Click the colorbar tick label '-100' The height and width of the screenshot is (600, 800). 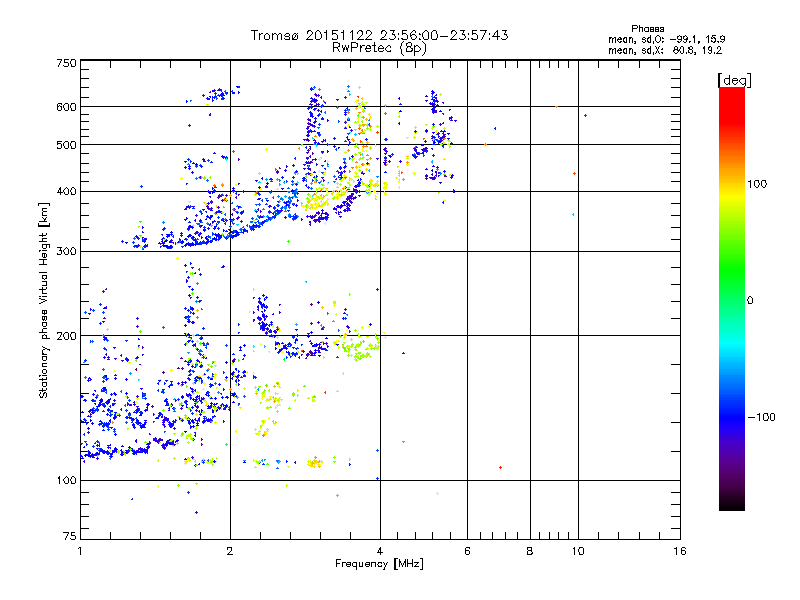click(761, 417)
